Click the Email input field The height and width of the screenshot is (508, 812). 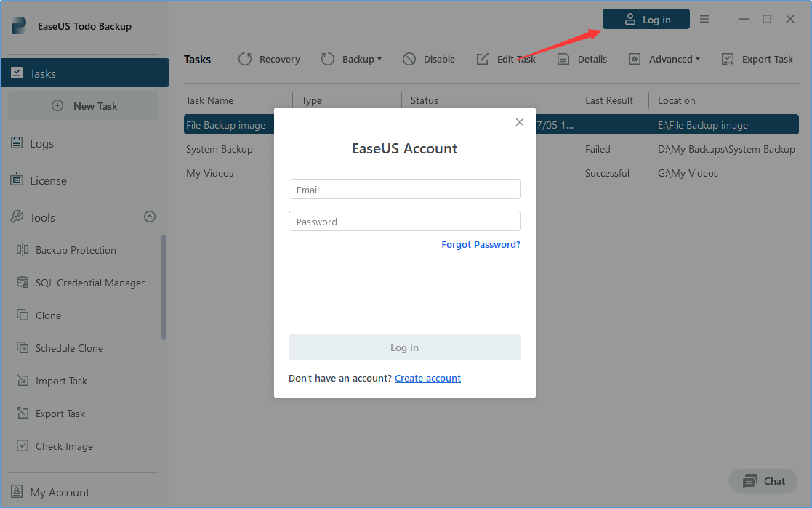tap(404, 188)
